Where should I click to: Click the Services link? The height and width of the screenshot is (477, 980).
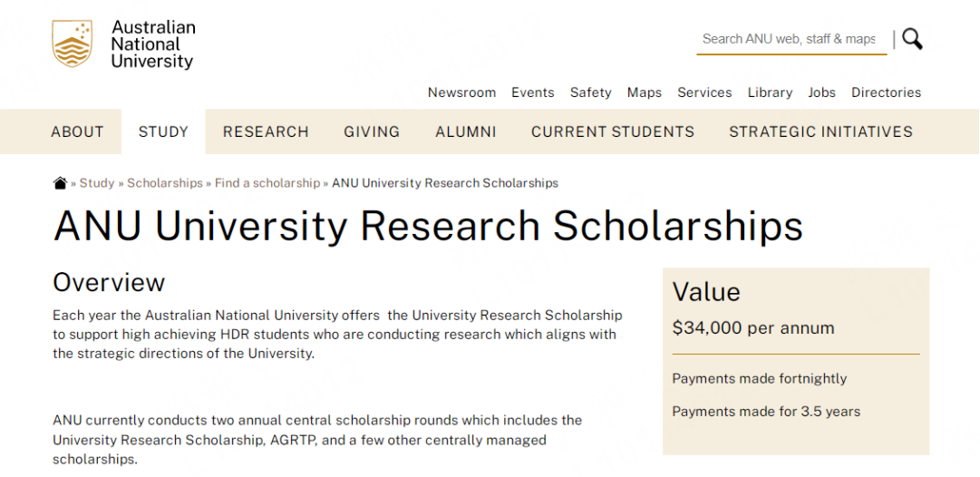pos(704,92)
